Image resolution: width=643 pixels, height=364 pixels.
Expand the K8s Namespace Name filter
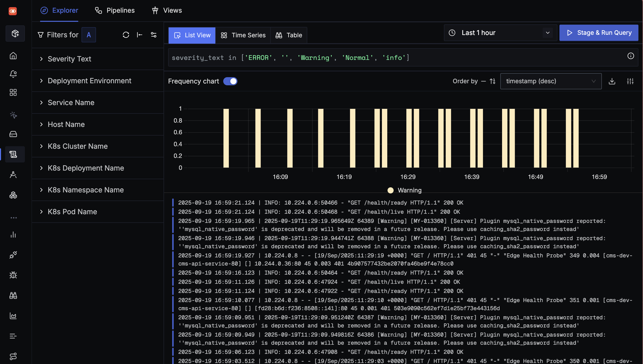coord(86,190)
